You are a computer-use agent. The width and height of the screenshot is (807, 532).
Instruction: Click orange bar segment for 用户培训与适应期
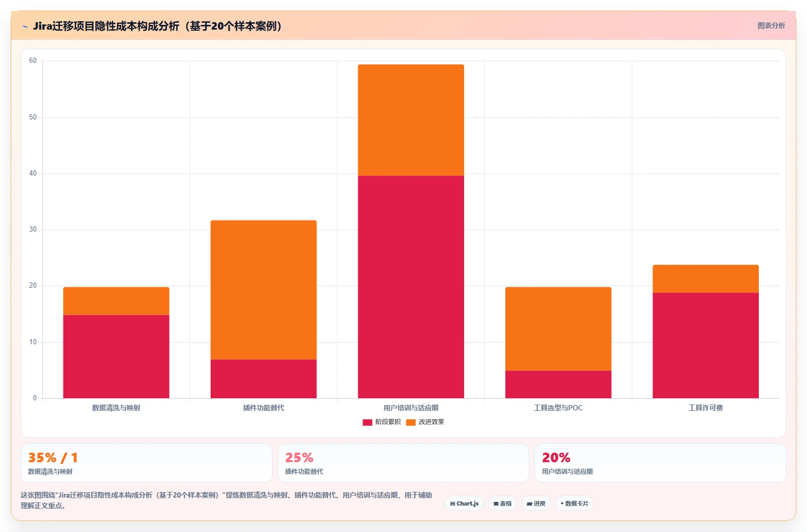click(411, 120)
